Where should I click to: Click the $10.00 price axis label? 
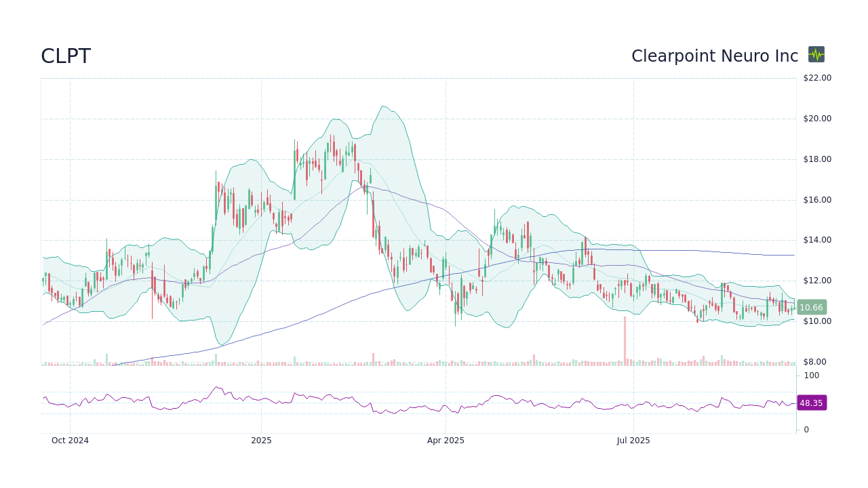[817, 321]
